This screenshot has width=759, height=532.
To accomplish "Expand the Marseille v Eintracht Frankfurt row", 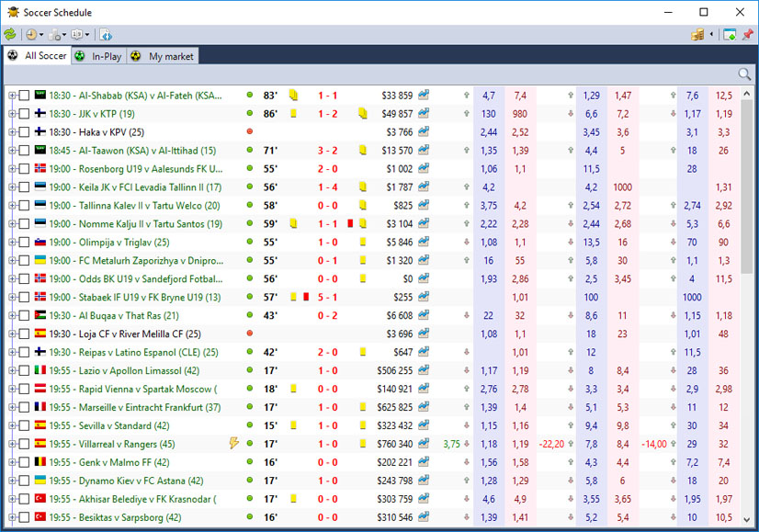I will (x=12, y=408).
